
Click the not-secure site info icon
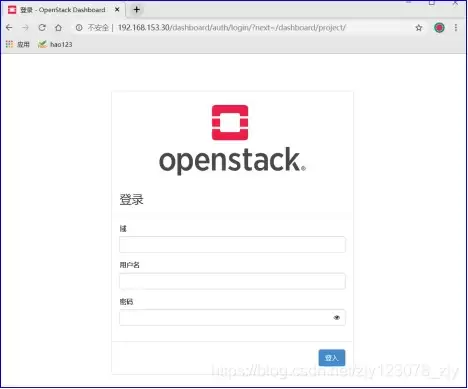[79, 28]
